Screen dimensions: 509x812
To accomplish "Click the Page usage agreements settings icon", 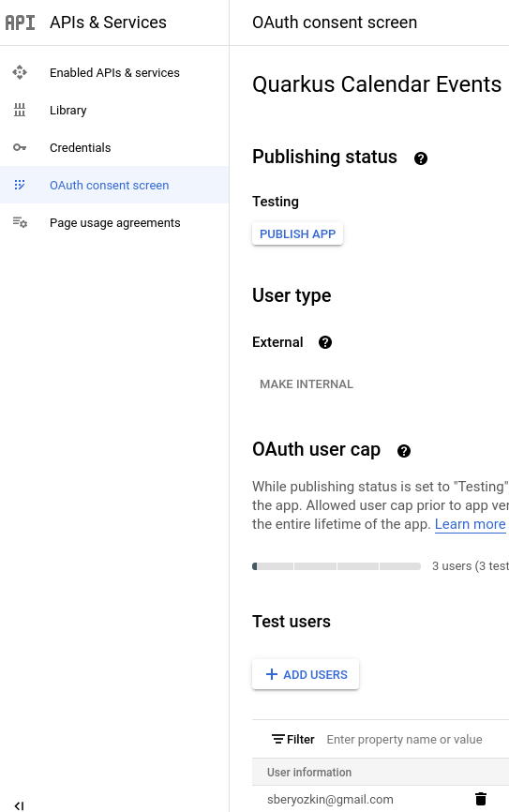I will [x=20, y=222].
